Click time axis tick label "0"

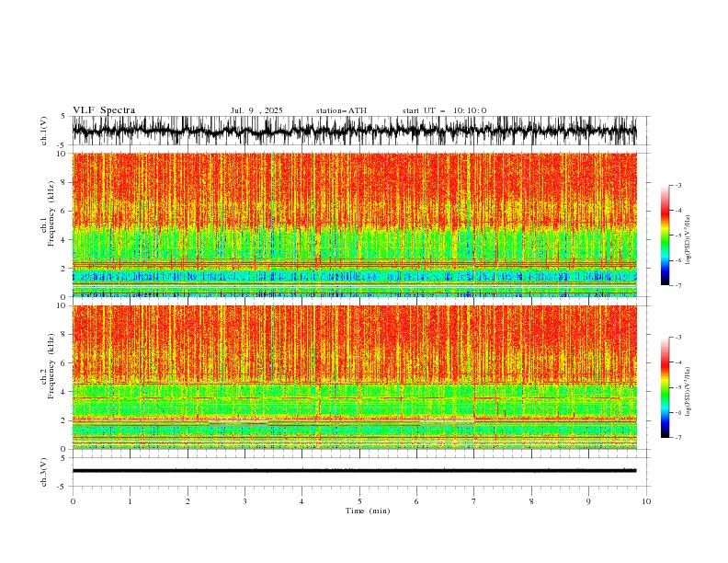coord(73,501)
